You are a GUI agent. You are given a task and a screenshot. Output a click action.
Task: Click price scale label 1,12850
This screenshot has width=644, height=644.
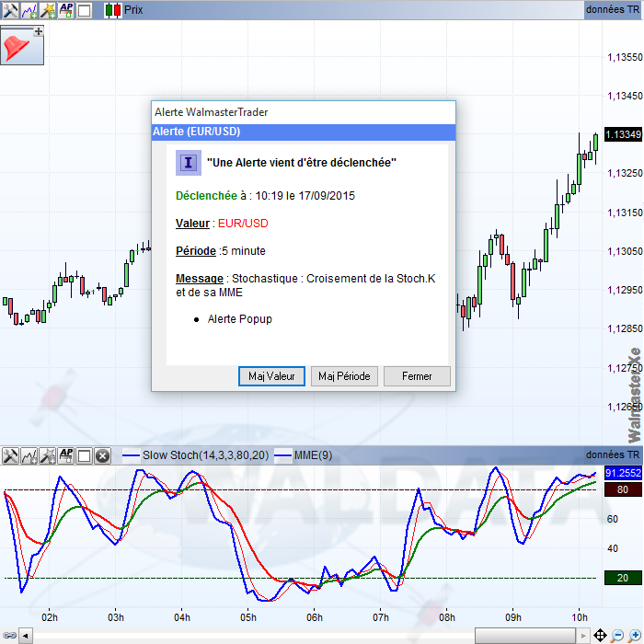tap(625, 328)
